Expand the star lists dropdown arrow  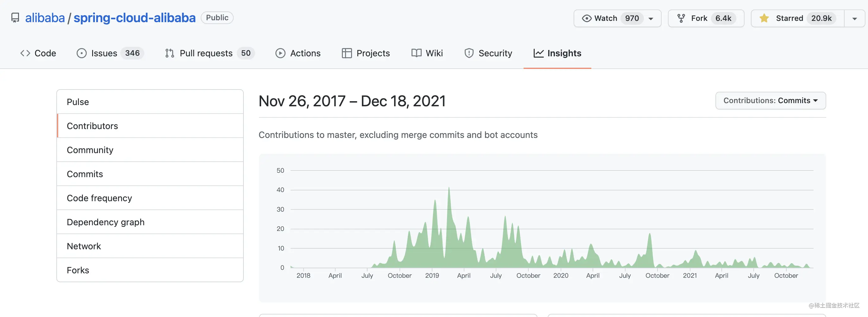(x=854, y=19)
